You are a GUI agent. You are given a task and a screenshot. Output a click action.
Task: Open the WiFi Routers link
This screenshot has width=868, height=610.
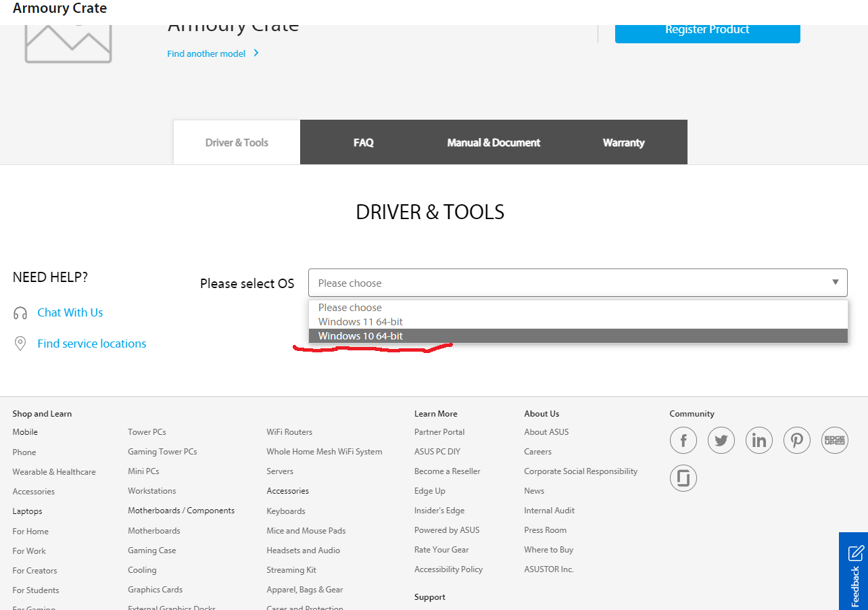coord(289,432)
